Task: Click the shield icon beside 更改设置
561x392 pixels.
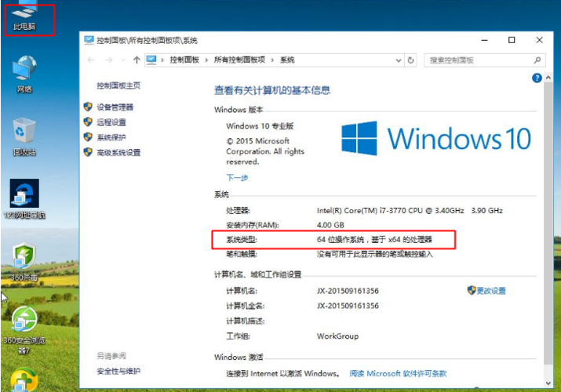Action: coord(472,290)
